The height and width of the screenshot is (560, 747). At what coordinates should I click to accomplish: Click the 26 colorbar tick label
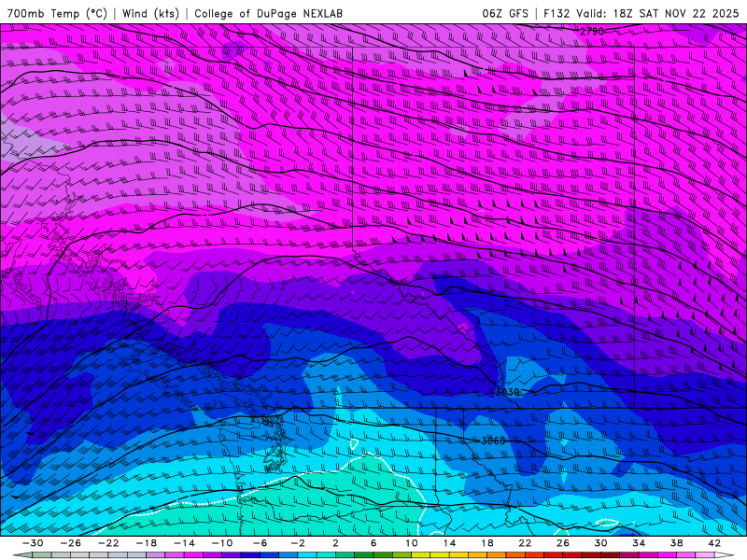(563, 543)
